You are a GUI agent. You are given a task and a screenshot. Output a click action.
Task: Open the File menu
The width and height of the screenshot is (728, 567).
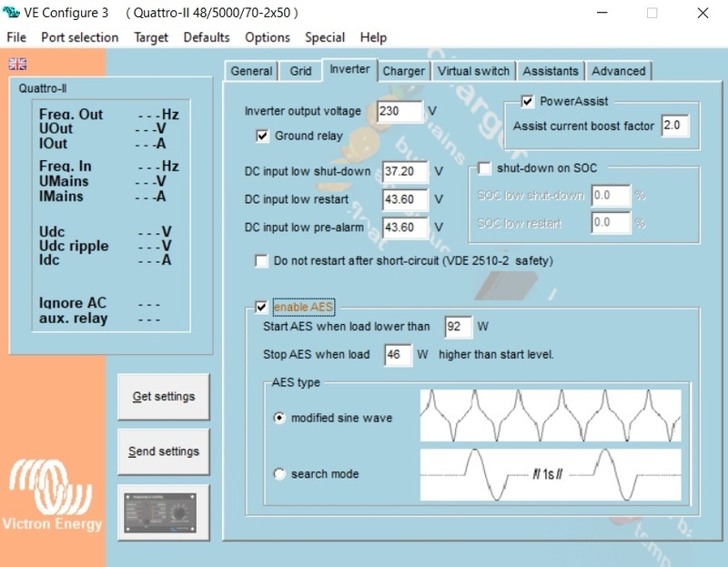[x=16, y=37]
